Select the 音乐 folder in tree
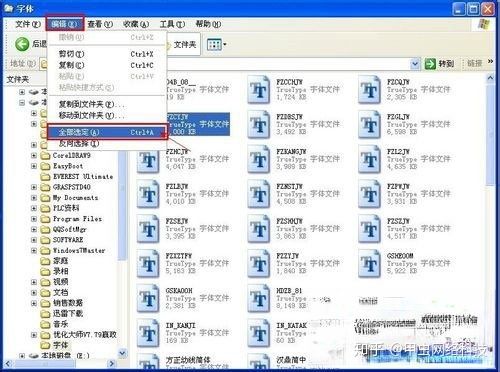The image size is (500, 372). [x=60, y=324]
